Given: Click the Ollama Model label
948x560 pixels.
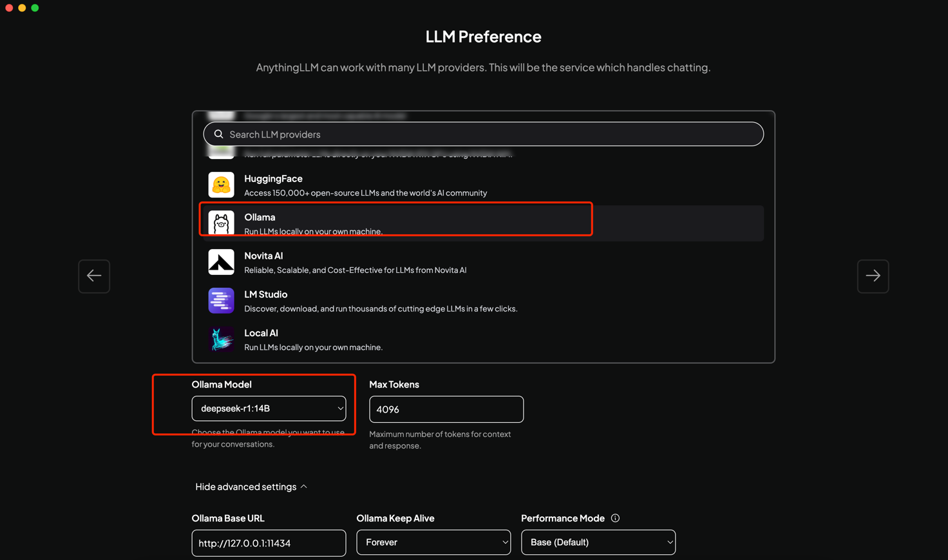Looking at the screenshot, I should 222,384.
